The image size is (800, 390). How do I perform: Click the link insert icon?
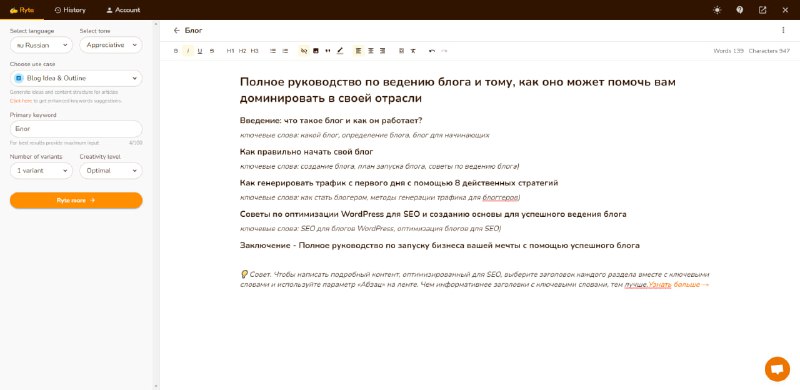tap(304, 51)
